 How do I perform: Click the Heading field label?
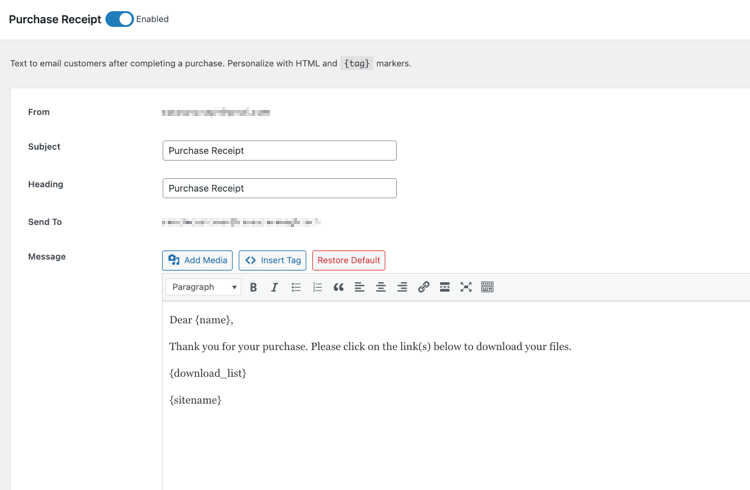click(x=45, y=184)
